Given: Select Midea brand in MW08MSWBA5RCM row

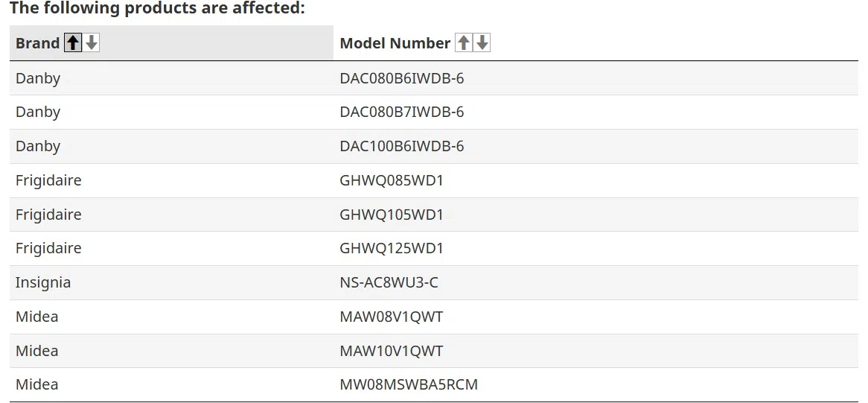Looking at the screenshot, I should [36, 384].
